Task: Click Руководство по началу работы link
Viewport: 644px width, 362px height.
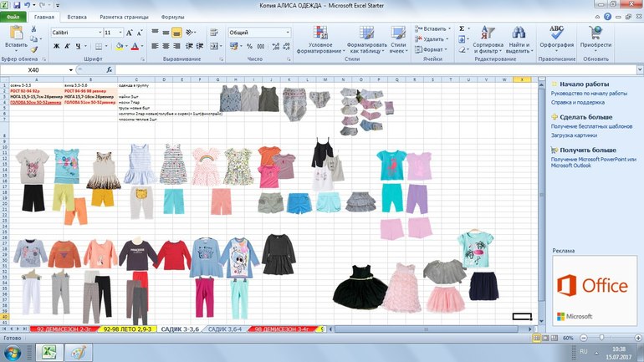Action: coord(589,94)
